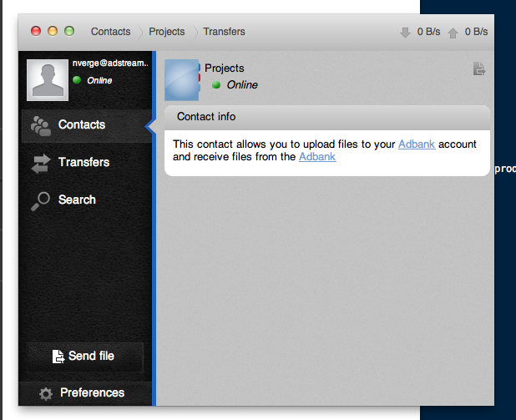Open Contacts in the top breadcrumb bar

[x=110, y=32]
